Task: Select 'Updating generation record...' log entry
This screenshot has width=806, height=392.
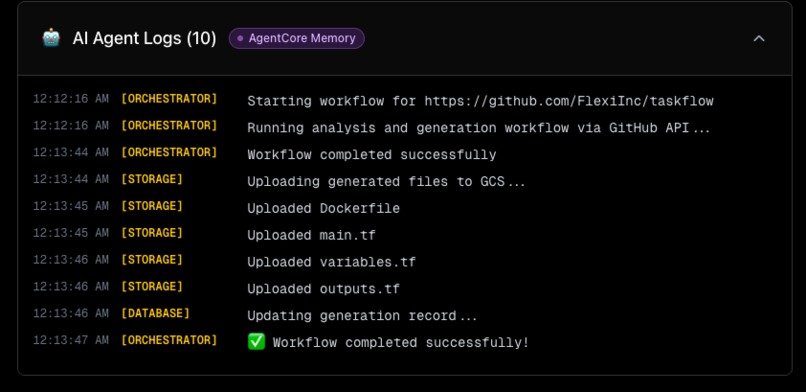Action: click(362, 315)
